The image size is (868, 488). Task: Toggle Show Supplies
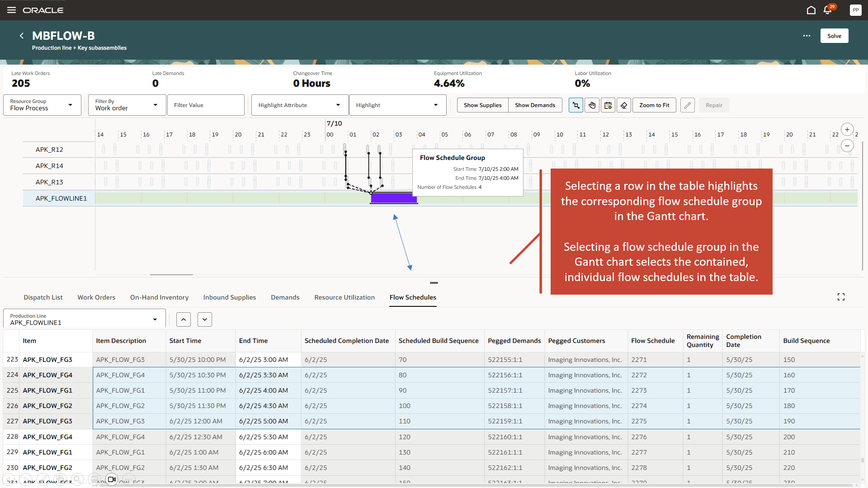coord(482,105)
